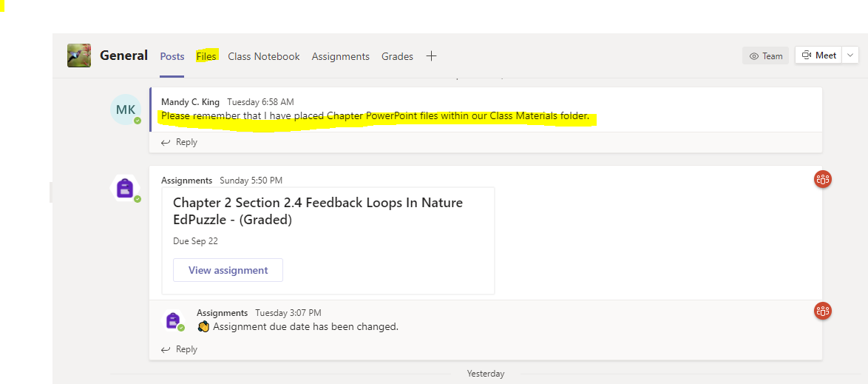Image resolution: width=868 pixels, height=384 pixels.
Task: Switch to the Posts tab
Action: click(x=172, y=56)
